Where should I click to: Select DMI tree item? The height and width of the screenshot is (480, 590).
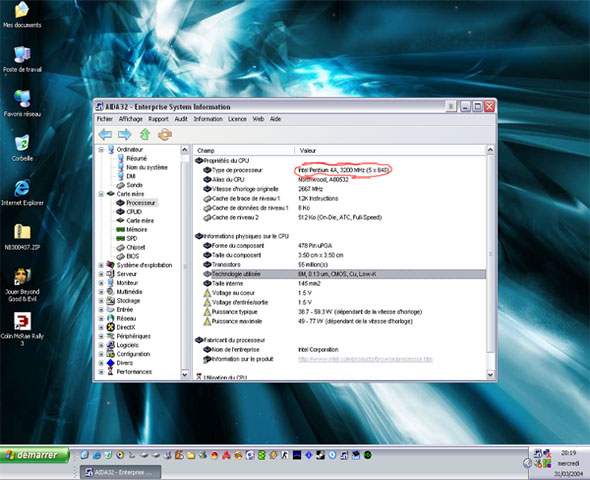tap(131, 176)
